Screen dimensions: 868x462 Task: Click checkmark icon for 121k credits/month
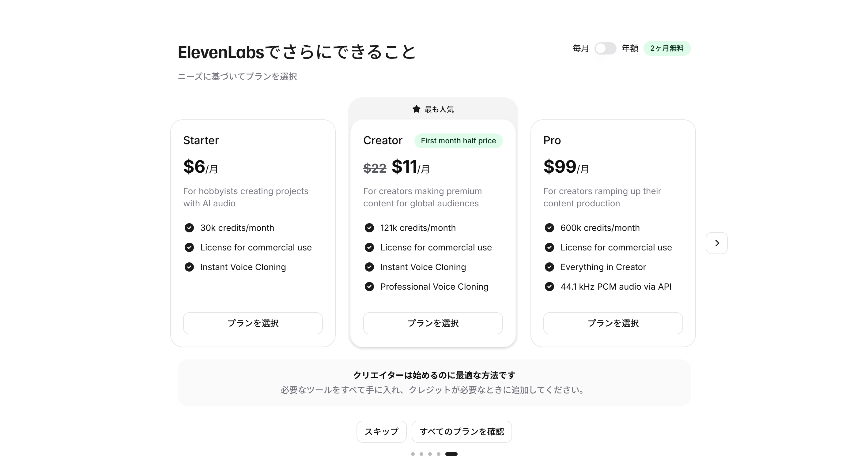pos(369,228)
